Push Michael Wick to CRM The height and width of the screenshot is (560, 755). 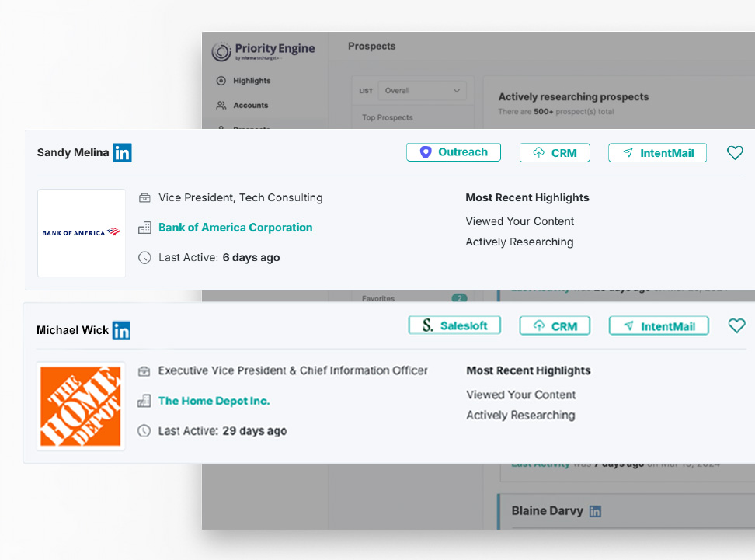click(x=555, y=326)
